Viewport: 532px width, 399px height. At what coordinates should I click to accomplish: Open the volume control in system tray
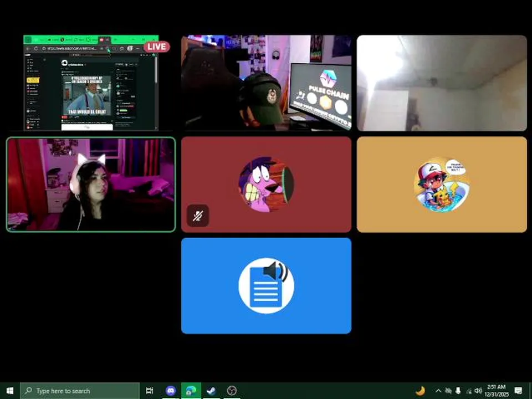click(478, 391)
